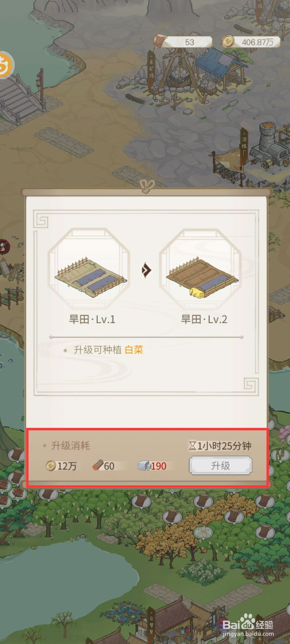Image resolution: width=290 pixels, height=644 pixels.
Task: Click the 升级 upgrade button
Action: (220, 466)
